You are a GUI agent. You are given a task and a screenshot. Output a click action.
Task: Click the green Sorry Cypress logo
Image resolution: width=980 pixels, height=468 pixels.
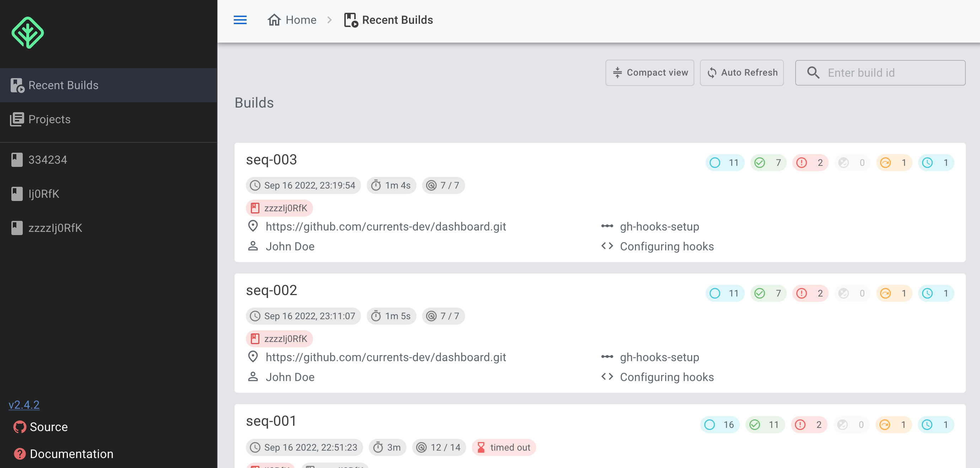pos(27,33)
